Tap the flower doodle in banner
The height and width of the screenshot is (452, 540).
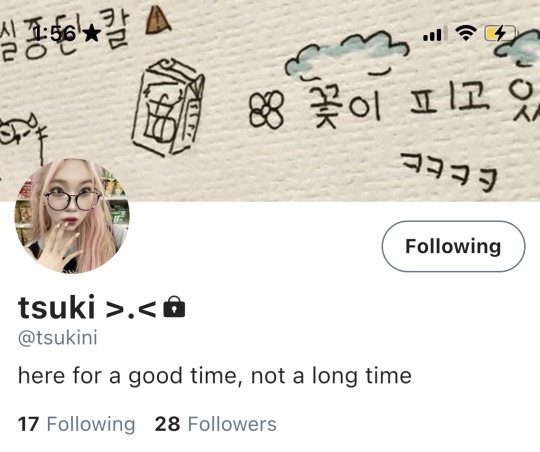pyautogui.click(x=266, y=110)
